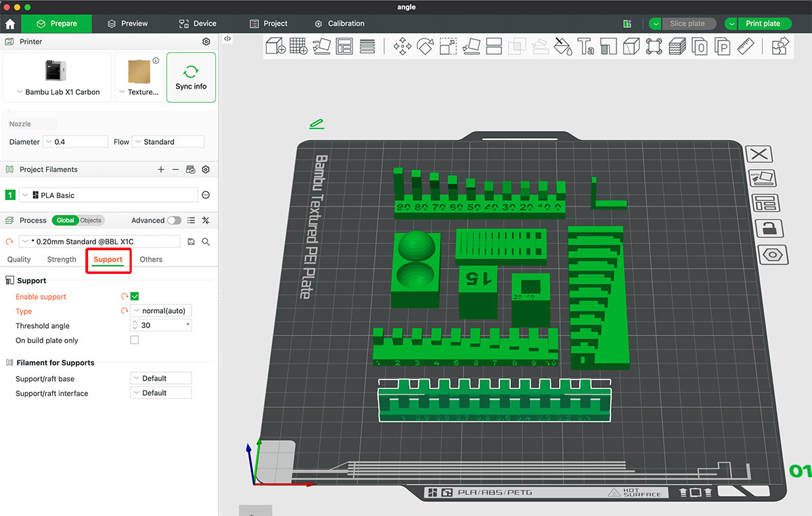Open the support Type dropdown
812x516 pixels.
coord(161,310)
